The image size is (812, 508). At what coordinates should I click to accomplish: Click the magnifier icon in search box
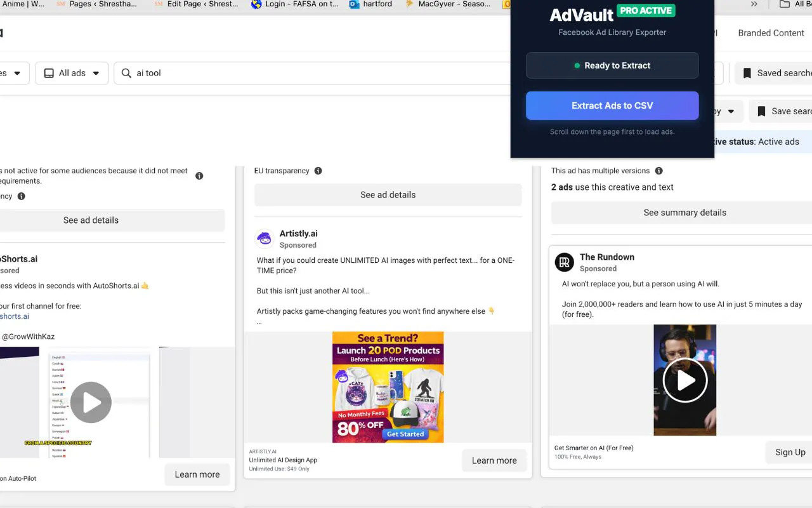coord(126,73)
